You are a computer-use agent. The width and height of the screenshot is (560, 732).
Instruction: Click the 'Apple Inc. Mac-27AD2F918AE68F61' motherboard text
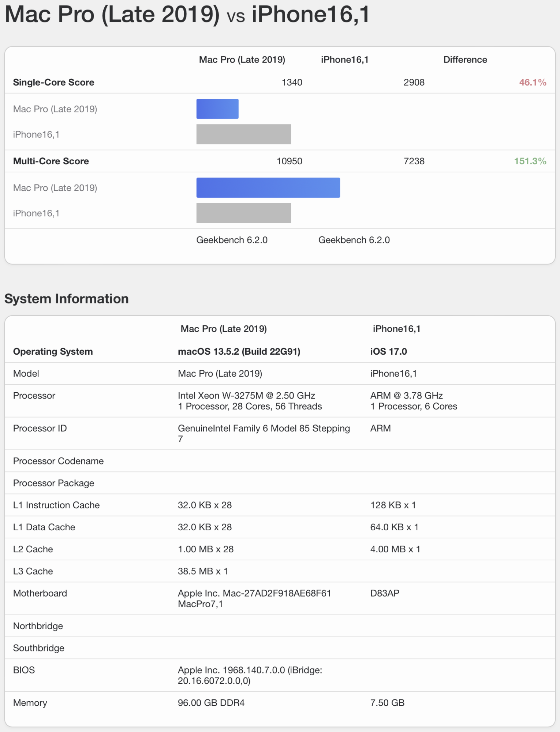[254, 593]
